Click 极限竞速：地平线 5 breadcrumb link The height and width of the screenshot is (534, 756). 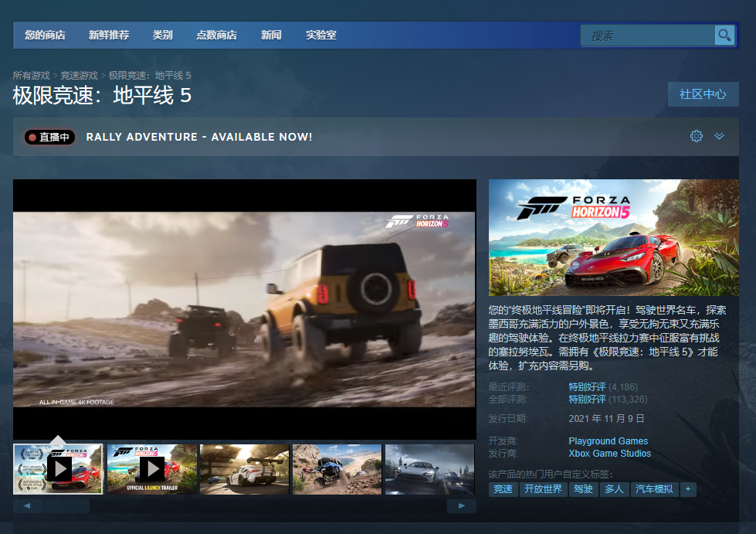tap(150, 76)
